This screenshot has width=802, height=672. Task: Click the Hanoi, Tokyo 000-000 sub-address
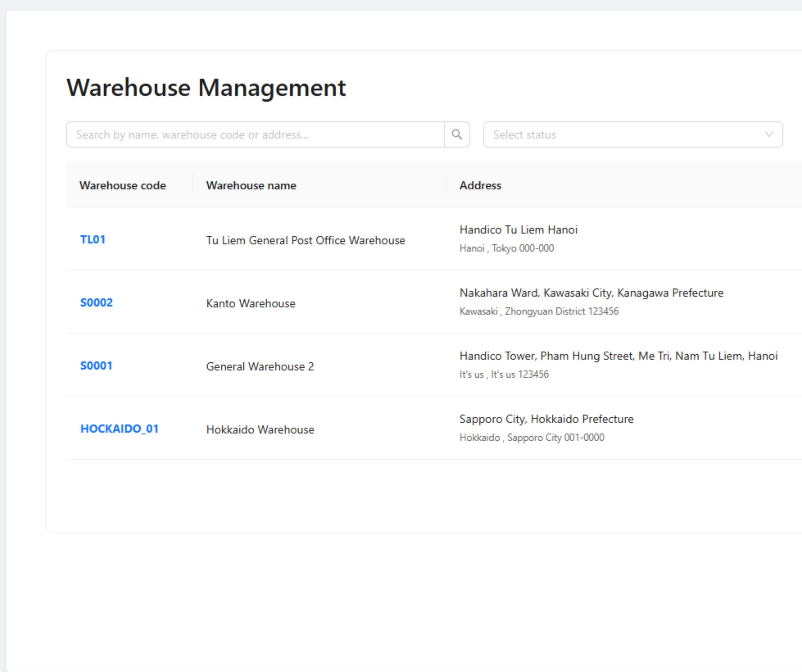tap(506, 248)
